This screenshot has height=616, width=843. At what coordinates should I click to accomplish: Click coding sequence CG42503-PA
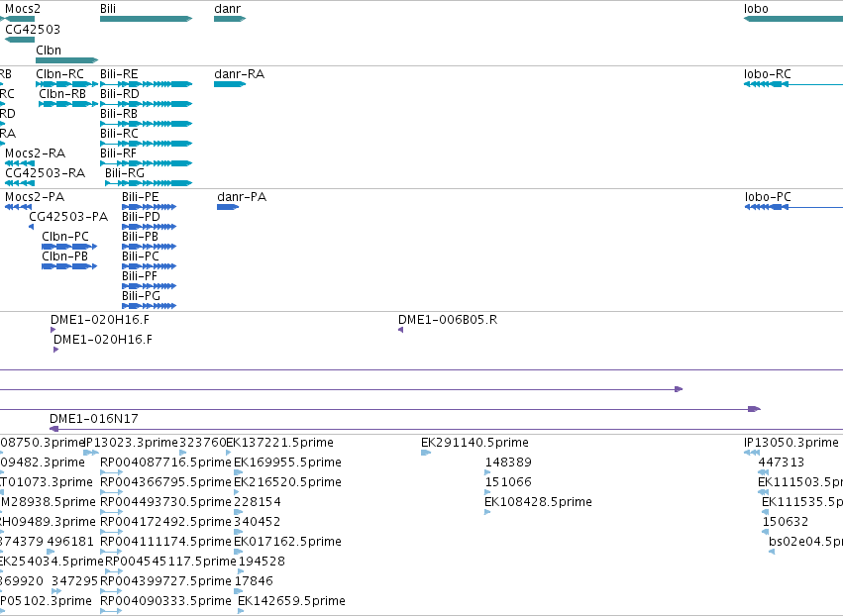(31, 227)
